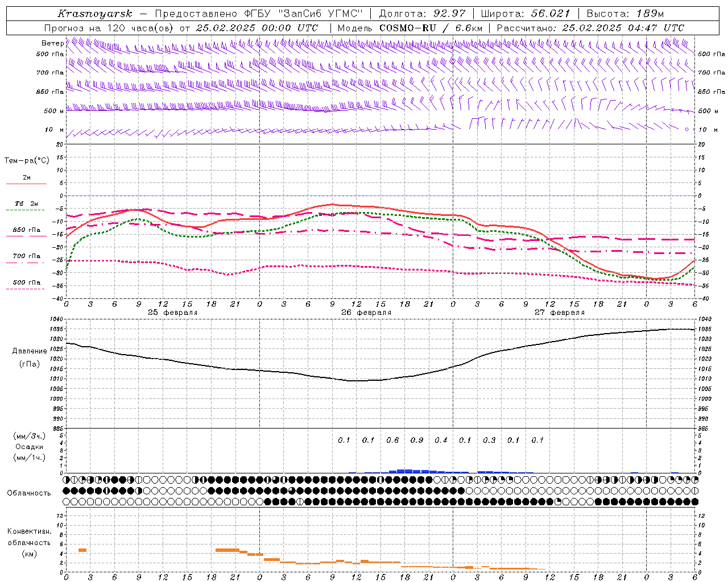The height and width of the screenshot is (582, 728).
Task: Select the 0.9 precipitation value
Action: [x=417, y=440]
